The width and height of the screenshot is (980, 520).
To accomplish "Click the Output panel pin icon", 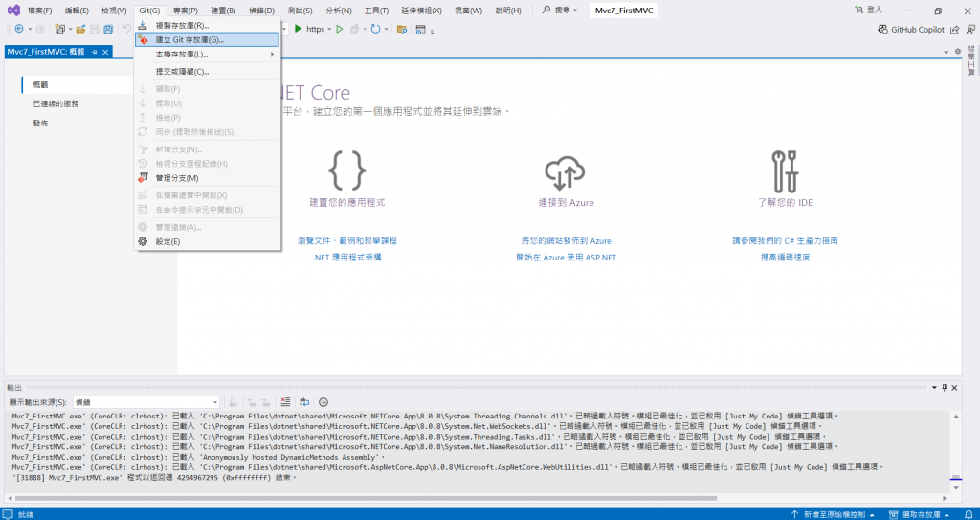I will 945,387.
